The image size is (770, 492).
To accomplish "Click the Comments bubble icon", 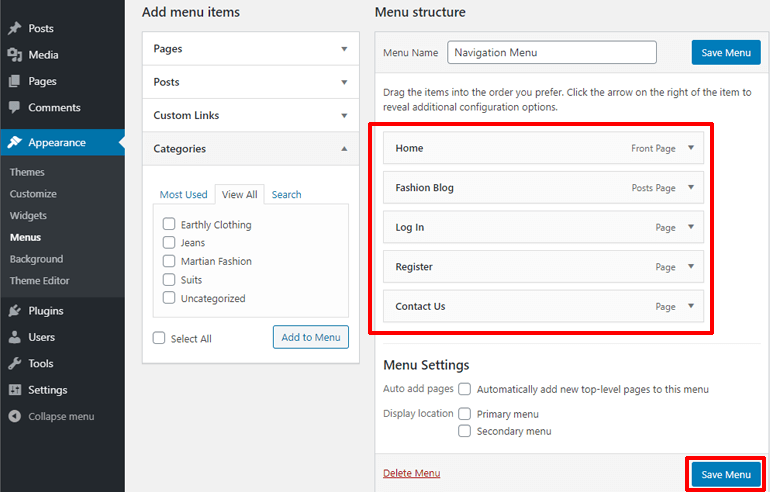I will tap(14, 107).
